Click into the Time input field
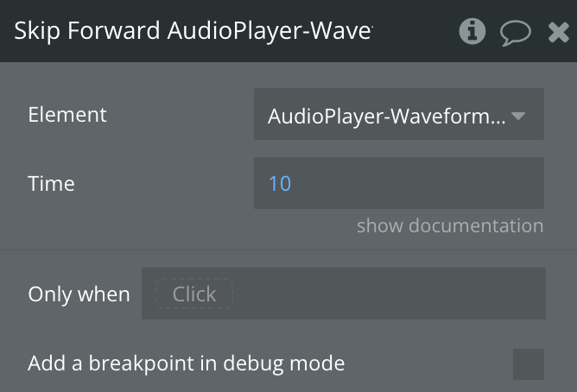This screenshot has width=577, height=392. [x=398, y=183]
